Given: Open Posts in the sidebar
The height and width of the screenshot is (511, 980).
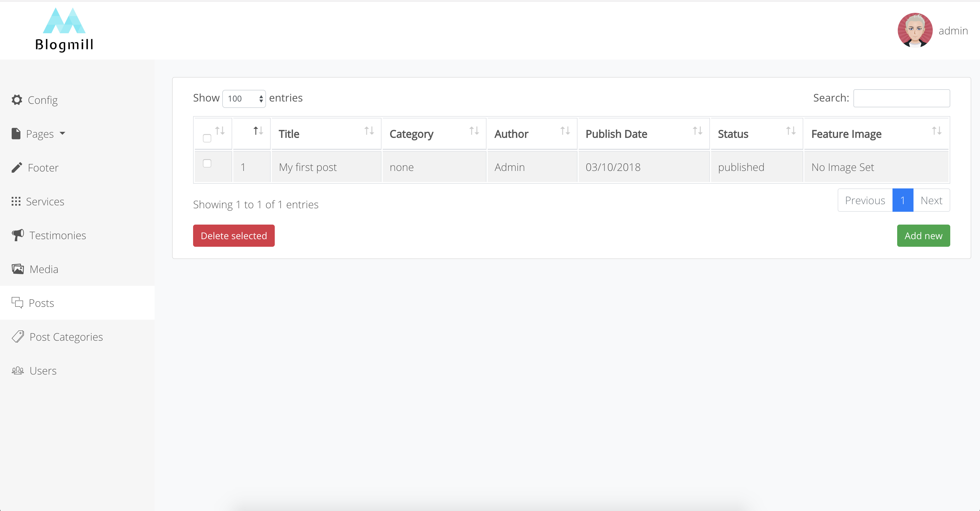Looking at the screenshot, I should (x=41, y=303).
